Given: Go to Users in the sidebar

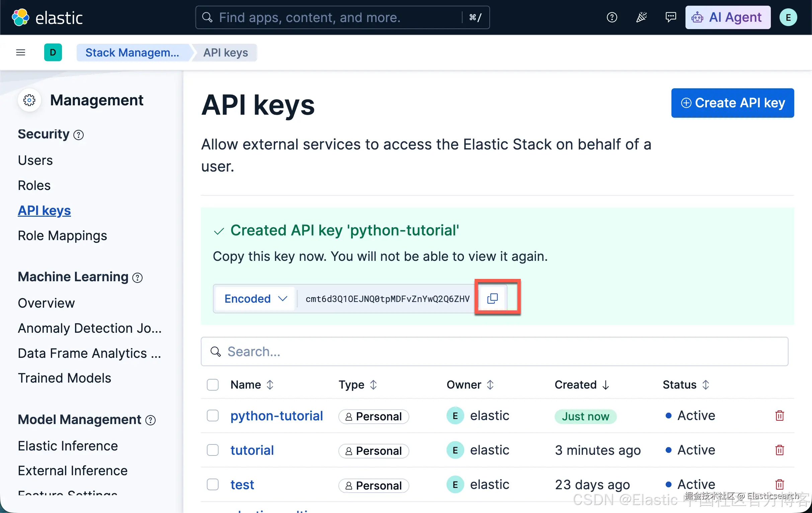Looking at the screenshot, I should pyautogui.click(x=35, y=160).
